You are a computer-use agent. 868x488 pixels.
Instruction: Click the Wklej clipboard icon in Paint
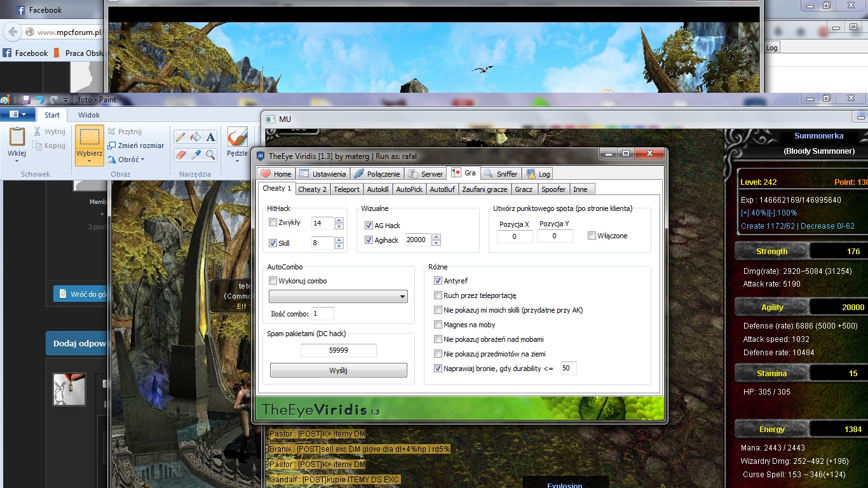click(x=17, y=137)
